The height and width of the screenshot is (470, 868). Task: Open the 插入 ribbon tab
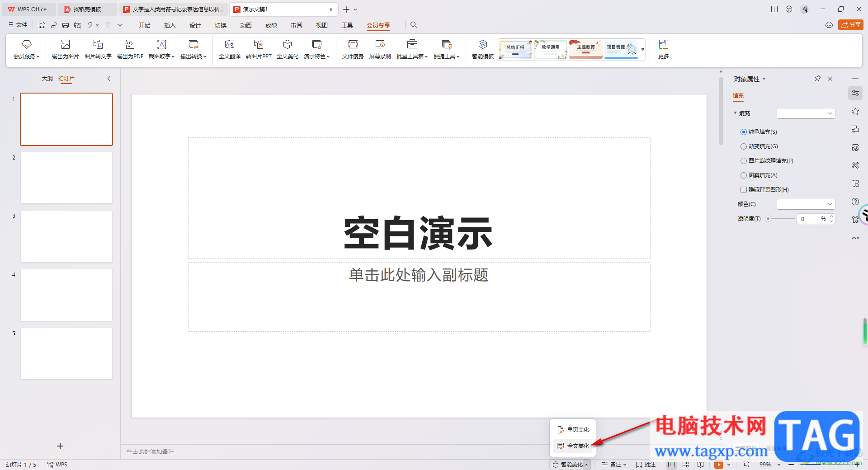170,25
